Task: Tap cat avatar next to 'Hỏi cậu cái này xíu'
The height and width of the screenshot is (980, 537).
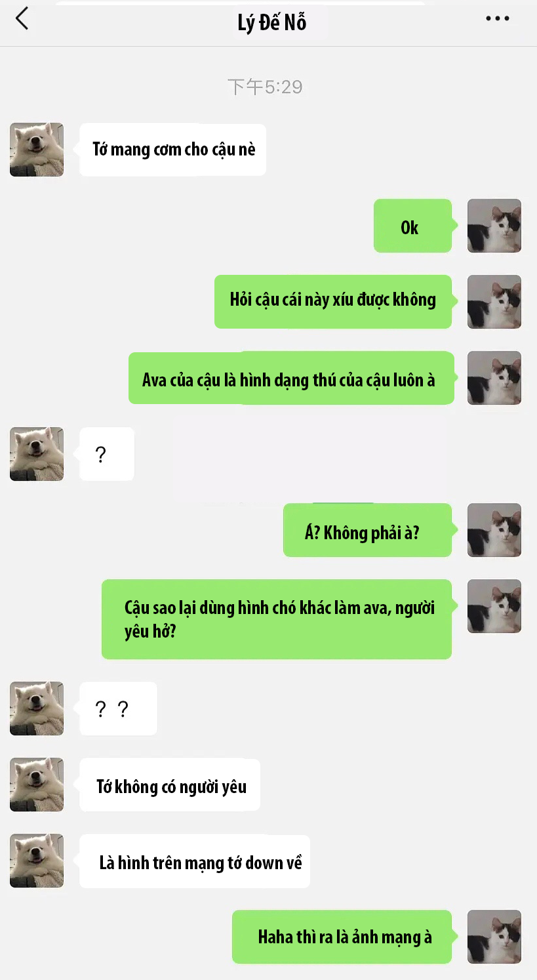Action: click(494, 302)
